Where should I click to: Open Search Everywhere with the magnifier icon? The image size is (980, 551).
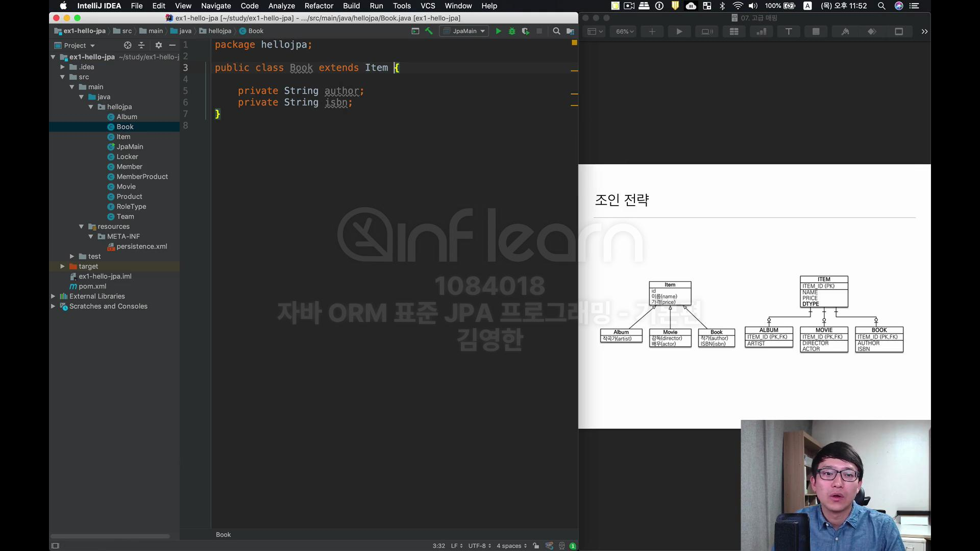point(556,31)
